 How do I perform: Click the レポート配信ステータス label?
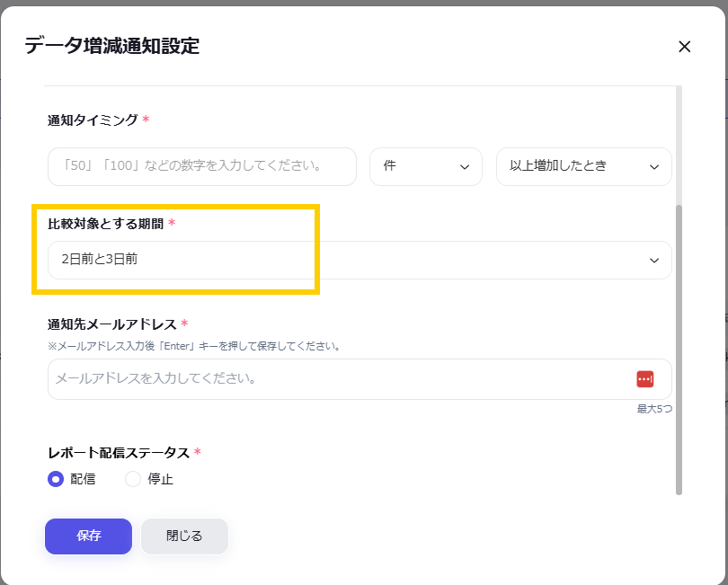[118, 452]
